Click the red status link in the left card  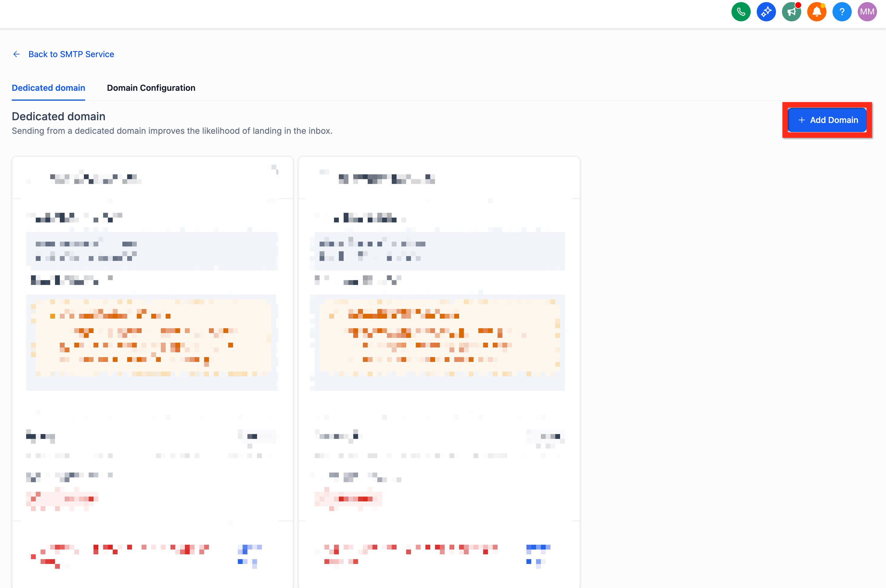62,499
